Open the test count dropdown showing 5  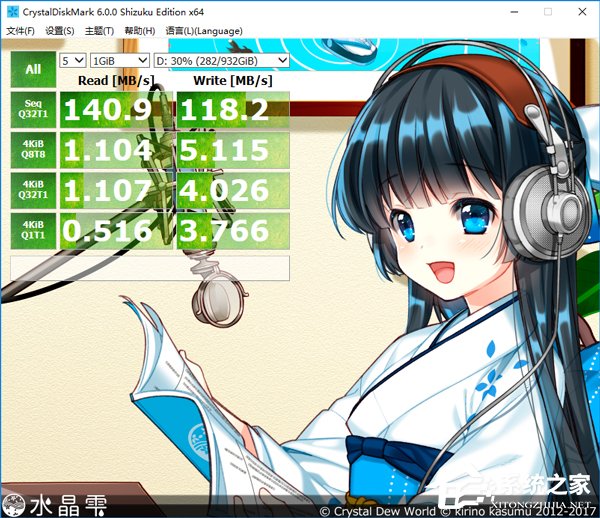coord(73,60)
